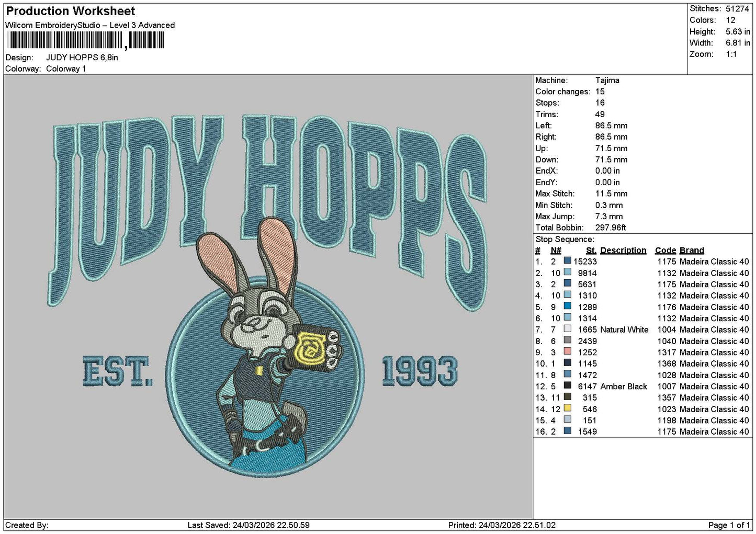This screenshot has height=534, width=756.
Task: Click the light blue swatch in stop row 2
Action: pos(567,272)
